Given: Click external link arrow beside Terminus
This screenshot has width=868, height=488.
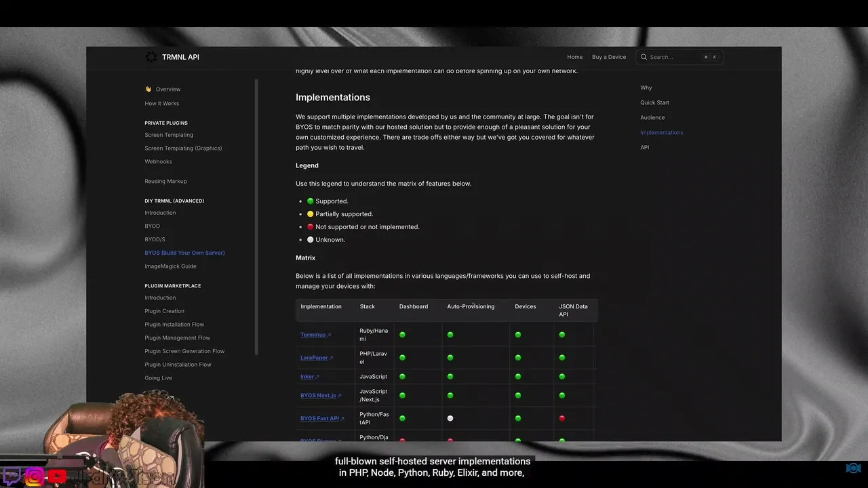Looking at the screenshot, I should click(x=329, y=335).
